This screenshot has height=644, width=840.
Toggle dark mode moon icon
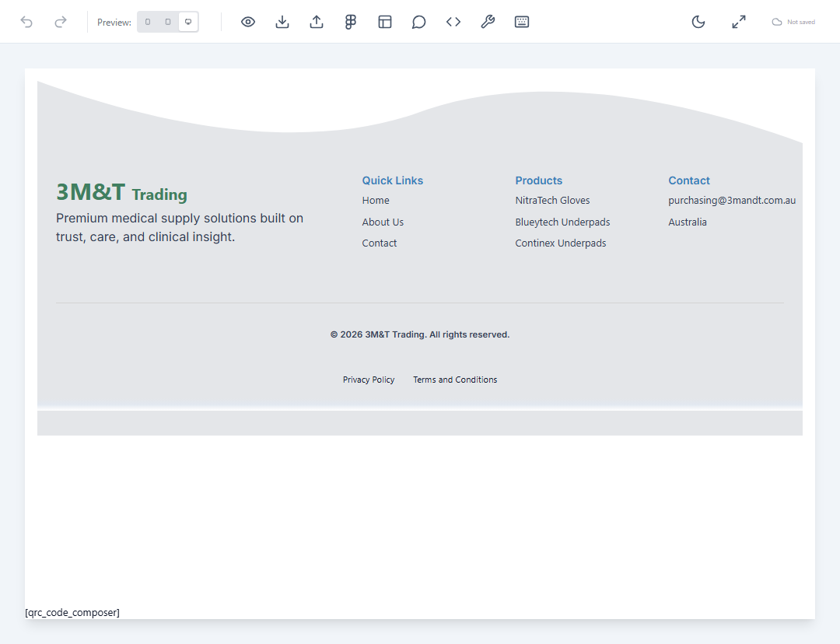click(x=698, y=22)
